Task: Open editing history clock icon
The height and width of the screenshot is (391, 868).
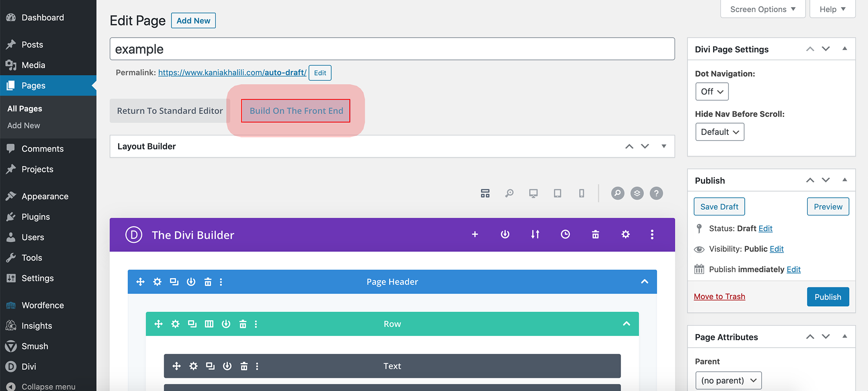Action: point(565,235)
